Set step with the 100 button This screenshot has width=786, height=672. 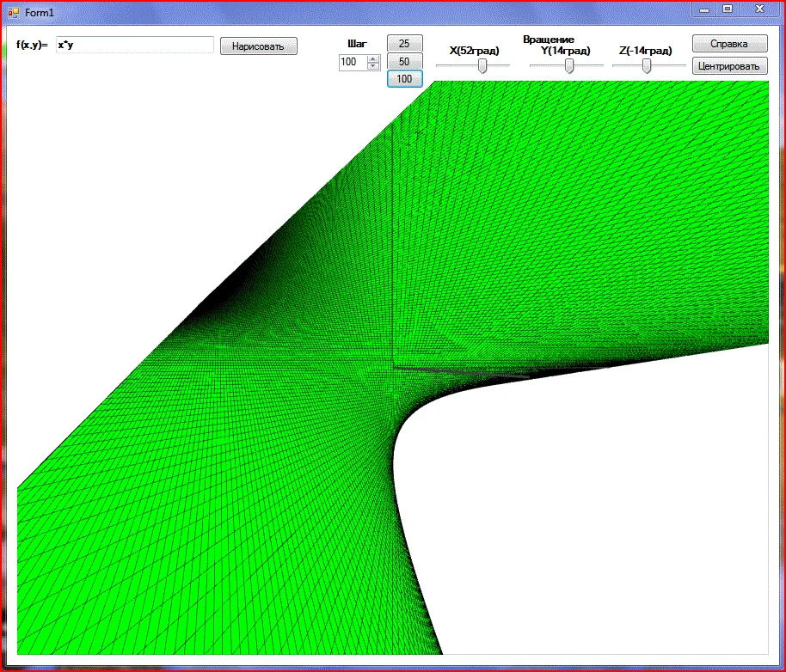point(404,78)
